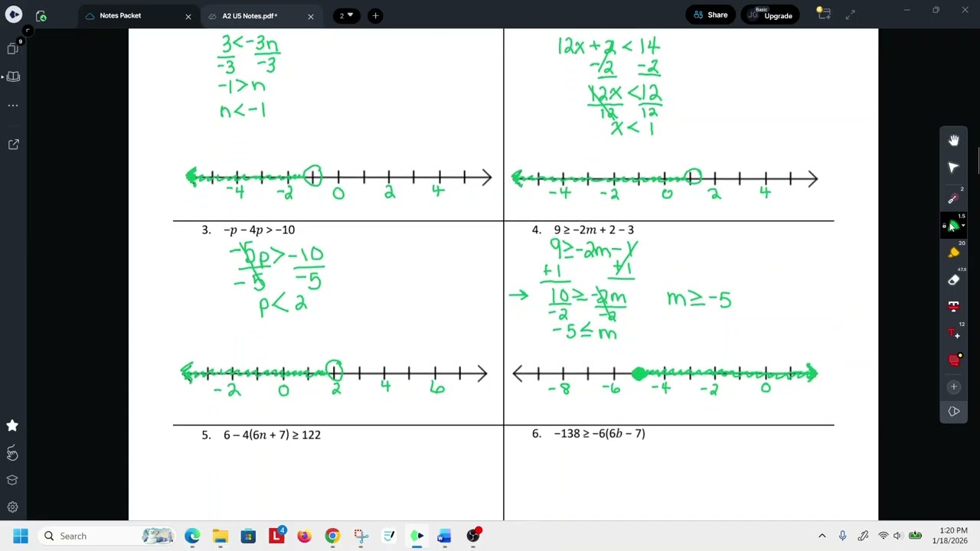Click the Upgrade account button
Viewport: 980px width, 551px height.
[x=770, y=15]
